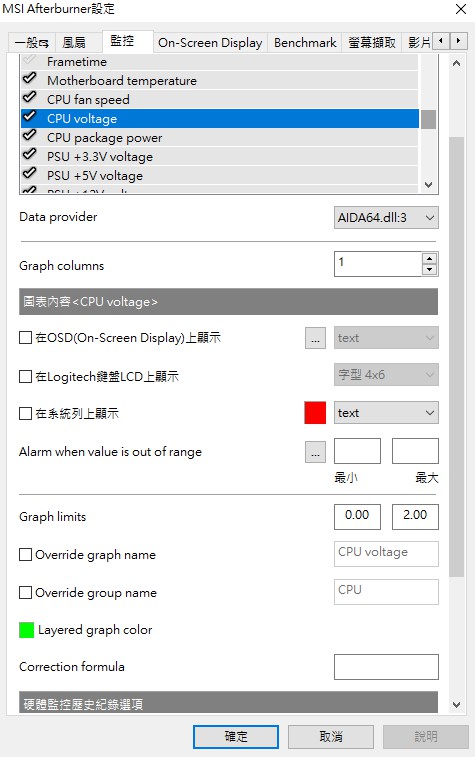Check Override group name
Screen dimensions: 475x757
point(25,592)
